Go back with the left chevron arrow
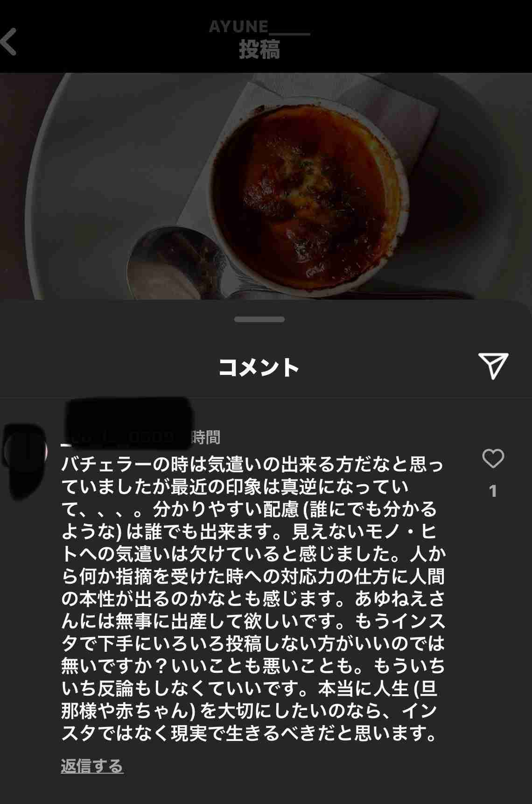532x804 pixels. [x=8, y=42]
